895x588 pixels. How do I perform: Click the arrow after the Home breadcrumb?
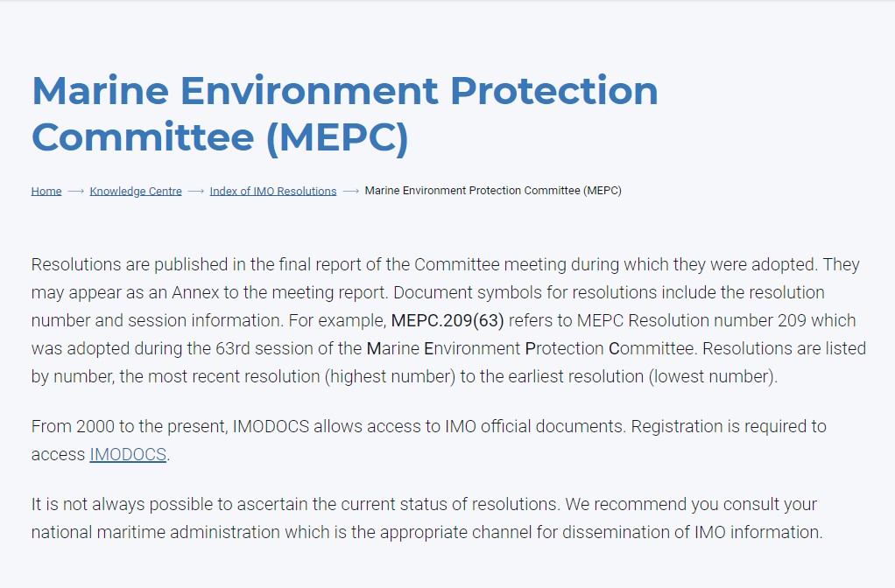pyautogui.click(x=74, y=191)
